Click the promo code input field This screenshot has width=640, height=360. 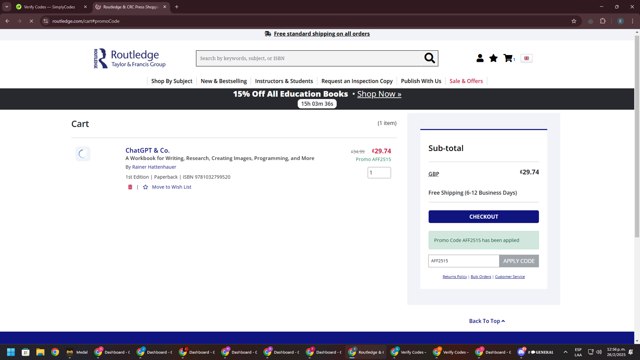tap(464, 261)
